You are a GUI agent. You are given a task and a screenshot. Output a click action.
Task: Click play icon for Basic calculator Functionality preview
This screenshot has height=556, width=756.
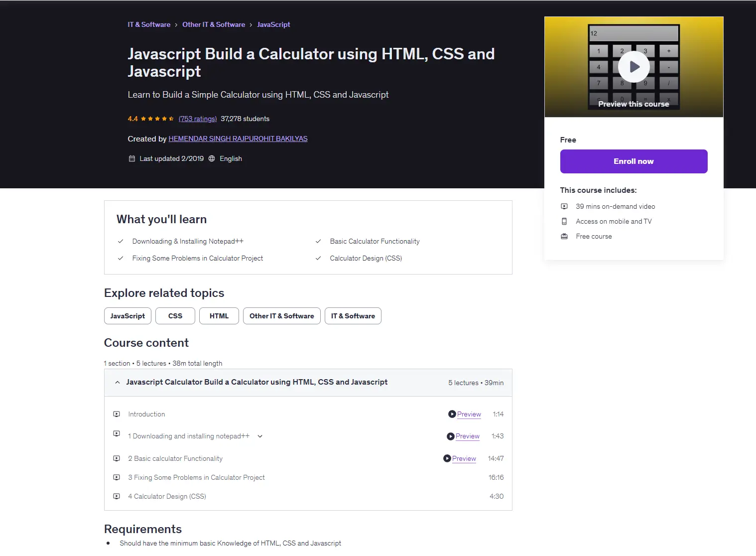(447, 458)
